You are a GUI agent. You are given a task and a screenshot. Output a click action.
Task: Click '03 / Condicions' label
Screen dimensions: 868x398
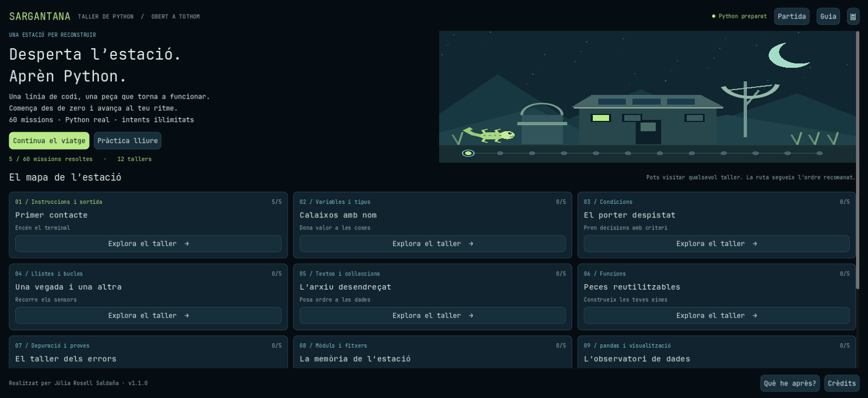[608, 202]
